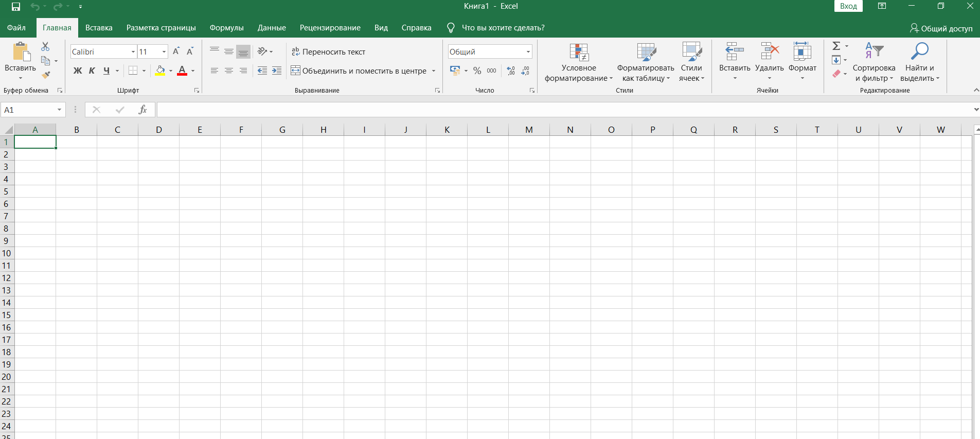
Task: Toggle underline Ч formatting
Action: pos(106,71)
